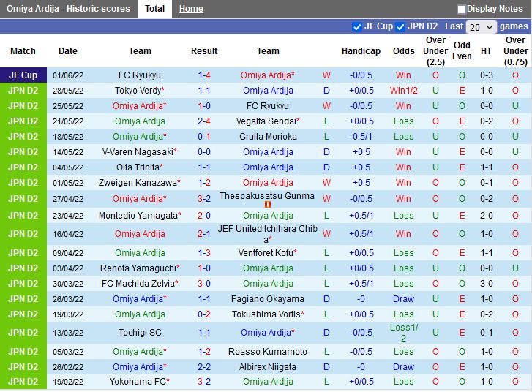Open JEF United Ichihara Chiba team link
The image size is (532, 392).
(268, 234)
